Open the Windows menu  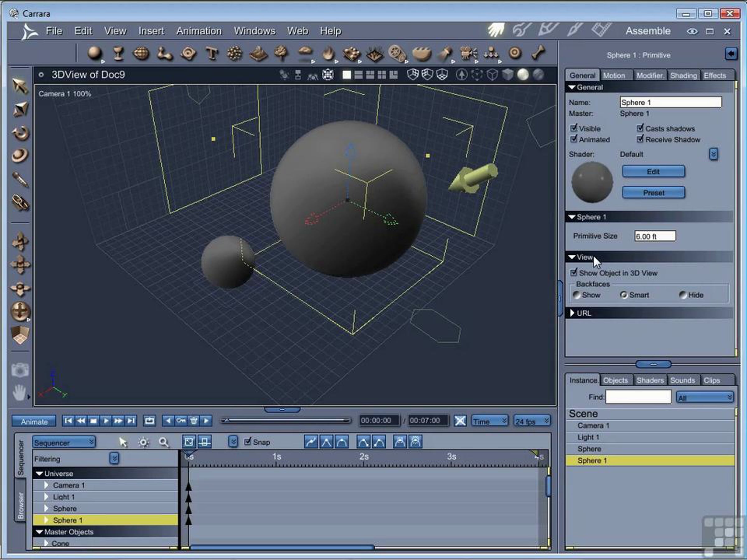pos(255,31)
